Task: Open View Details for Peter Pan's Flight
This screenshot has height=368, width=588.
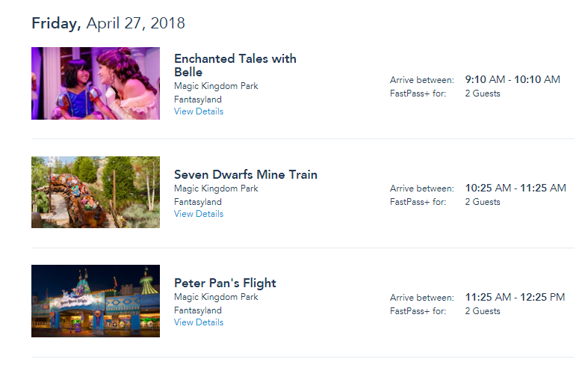Action: [x=199, y=322]
